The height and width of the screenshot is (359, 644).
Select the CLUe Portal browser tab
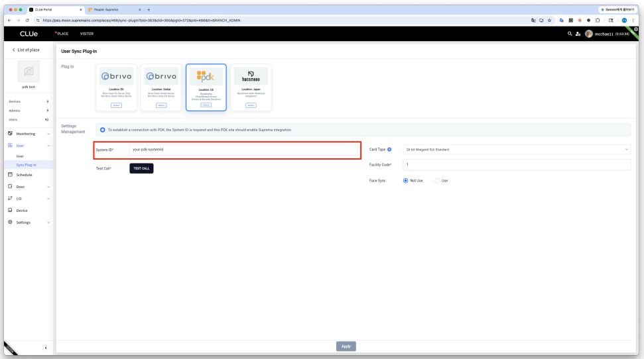(56, 9)
